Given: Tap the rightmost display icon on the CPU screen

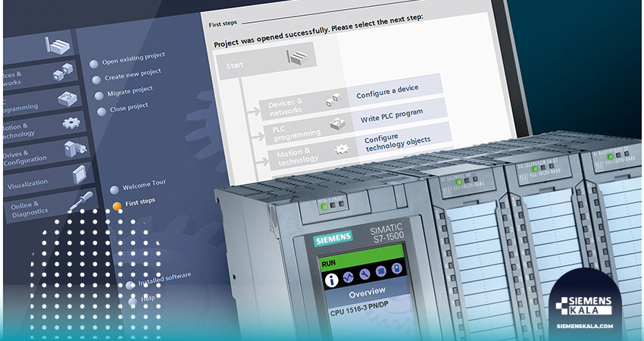Looking at the screenshot, I should tap(396, 269).
